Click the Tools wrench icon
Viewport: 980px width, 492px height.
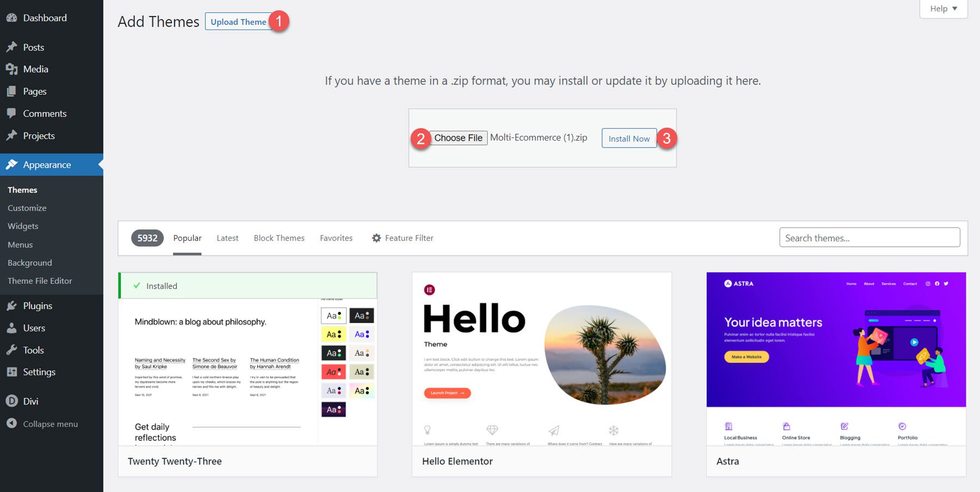click(x=12, y=350)
